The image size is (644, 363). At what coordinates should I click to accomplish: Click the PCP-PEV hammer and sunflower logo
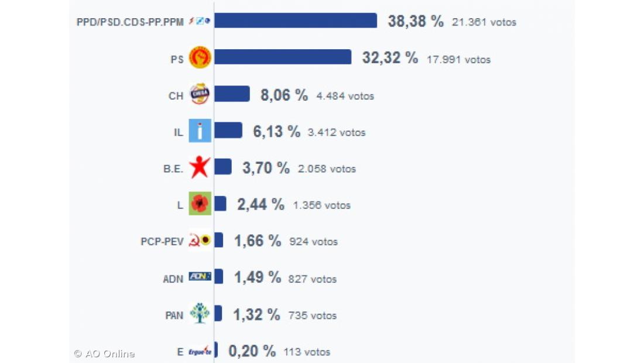pos(200,240)
